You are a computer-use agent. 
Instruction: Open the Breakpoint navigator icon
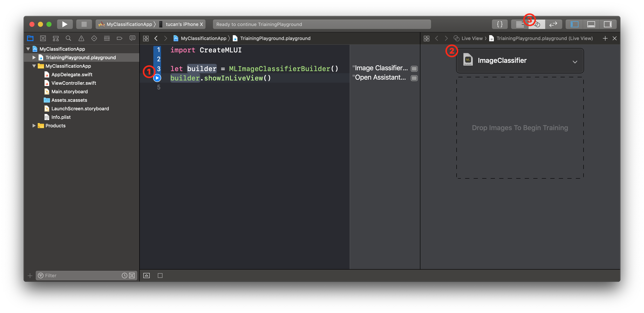pos(119,38)
